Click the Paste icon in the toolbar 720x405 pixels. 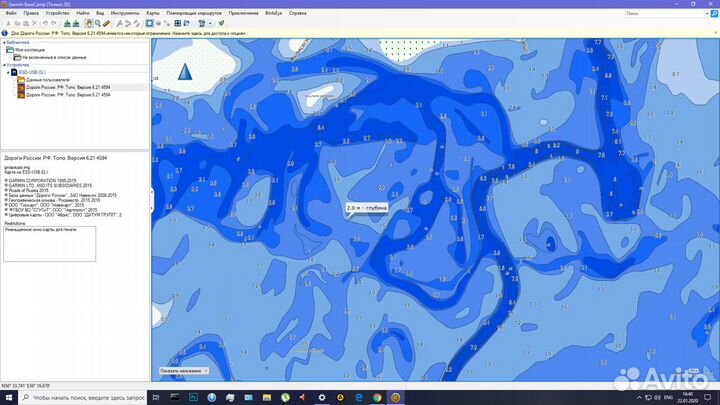pos(26,23)
